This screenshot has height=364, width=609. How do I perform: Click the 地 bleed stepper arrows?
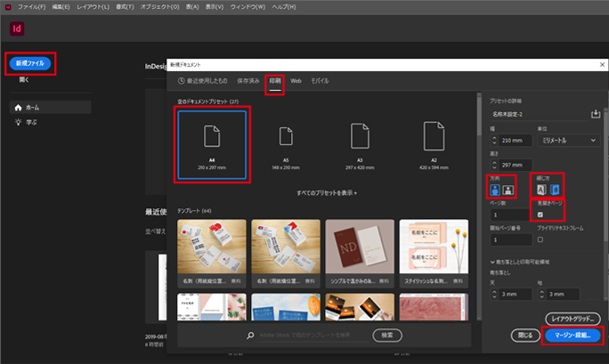point(542,295)
